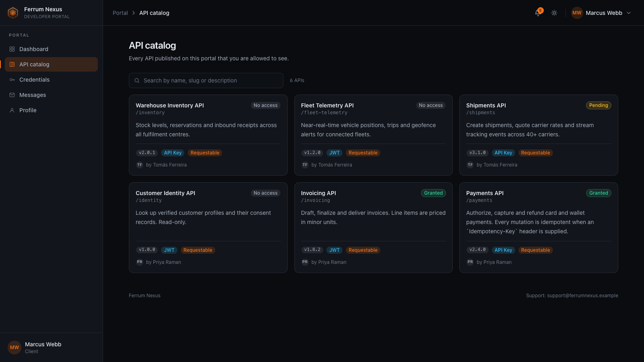Click the search magnifier icon
This screenshot has height=362, width=644.
137,80
